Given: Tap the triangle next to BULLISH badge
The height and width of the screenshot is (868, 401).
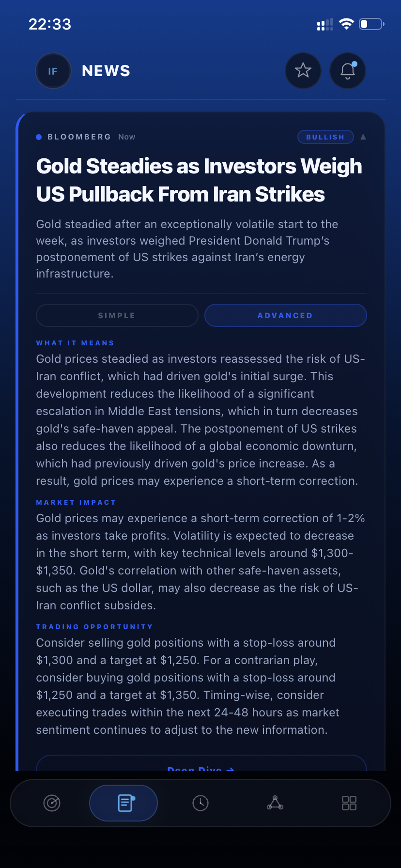Looking at the screenshot, I should point(363,137).
